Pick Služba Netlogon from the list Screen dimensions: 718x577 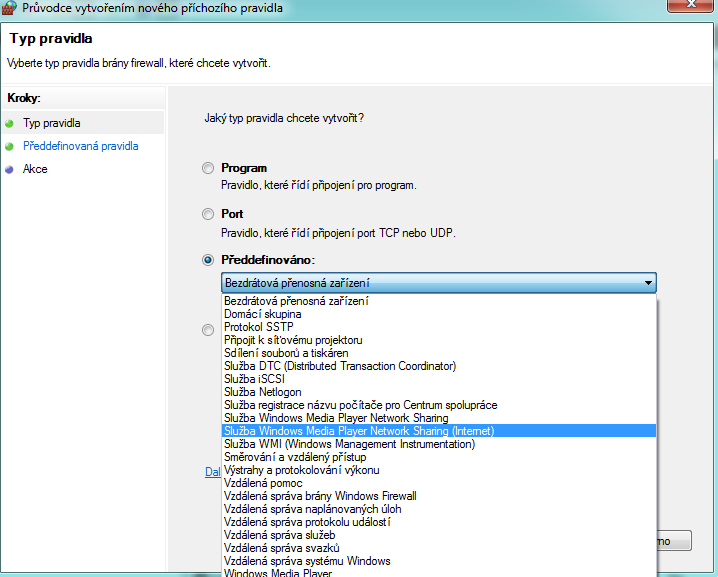(439, 392)
